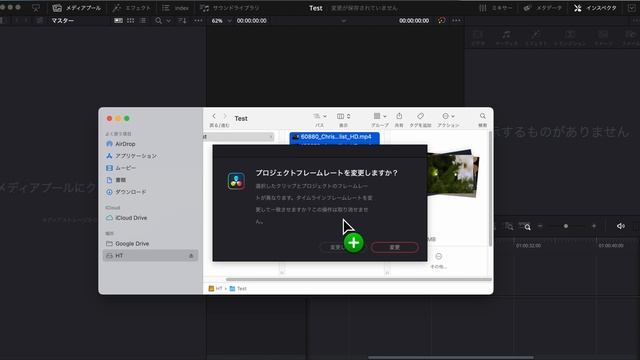Open the エフェクト panel tab
This screenshot has height=360, width=640.
[x=132, y=8]
